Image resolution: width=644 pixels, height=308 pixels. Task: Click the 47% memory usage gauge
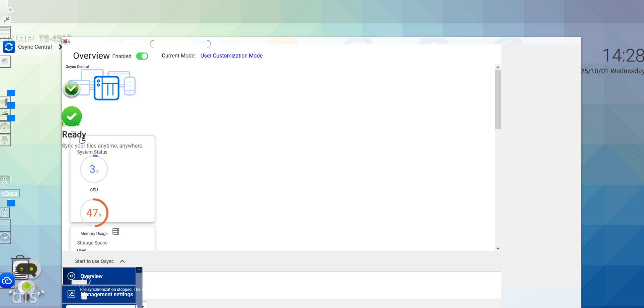click(94, 212)
